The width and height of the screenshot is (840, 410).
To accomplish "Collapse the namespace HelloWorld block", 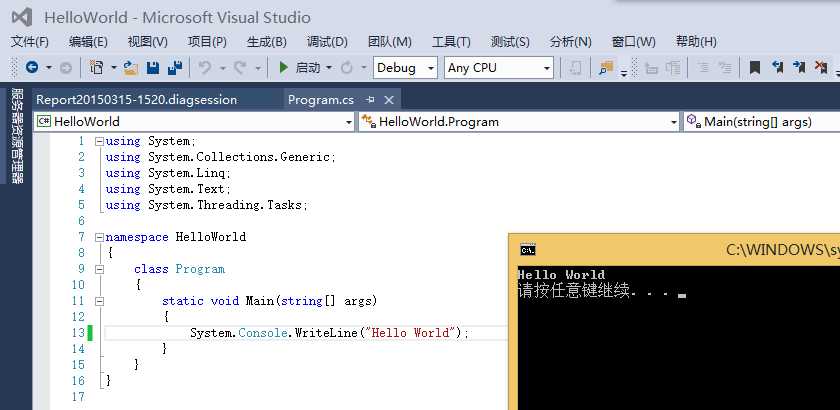I will 99,237.
